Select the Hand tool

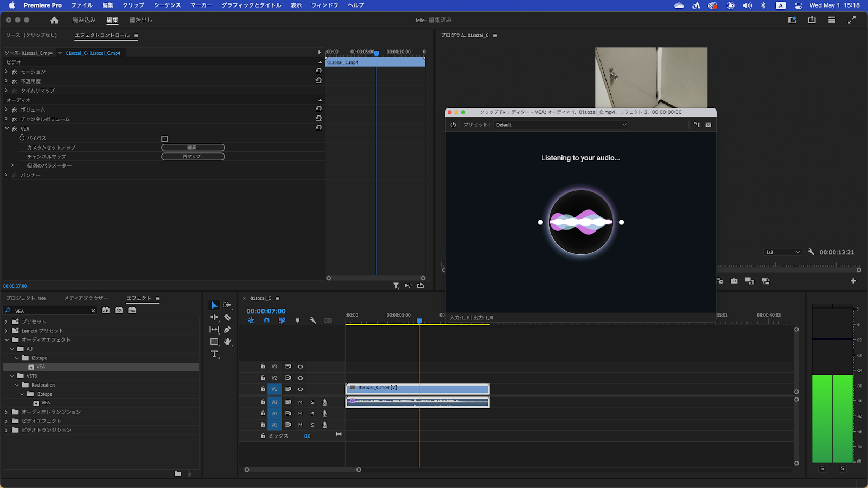[227, 342]
